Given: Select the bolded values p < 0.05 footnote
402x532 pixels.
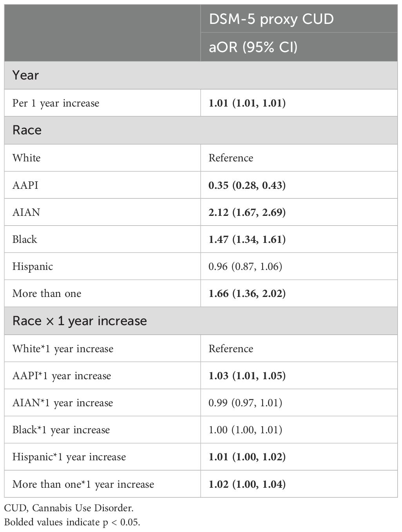Looking at the screenshot, I should coord(72,522).
